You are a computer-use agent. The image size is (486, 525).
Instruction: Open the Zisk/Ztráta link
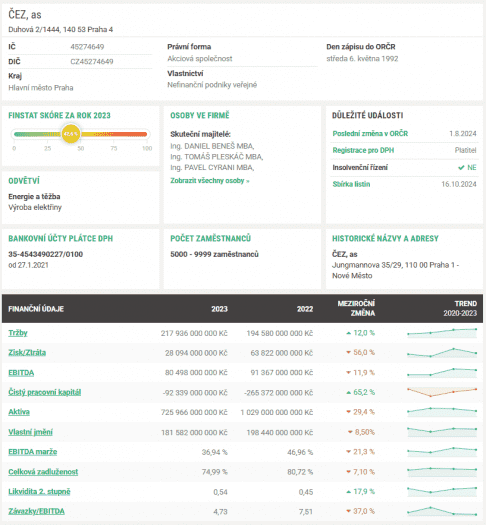click(x=27, y=353)
